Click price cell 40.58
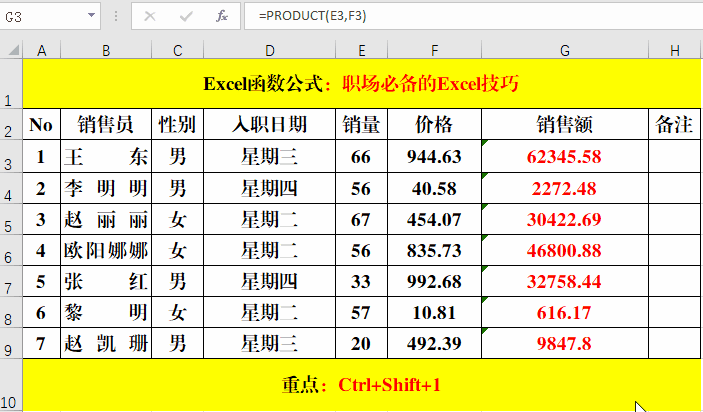The height and width of the screenshot is (412, 703). pyautogui.click(x=434, y=188)
